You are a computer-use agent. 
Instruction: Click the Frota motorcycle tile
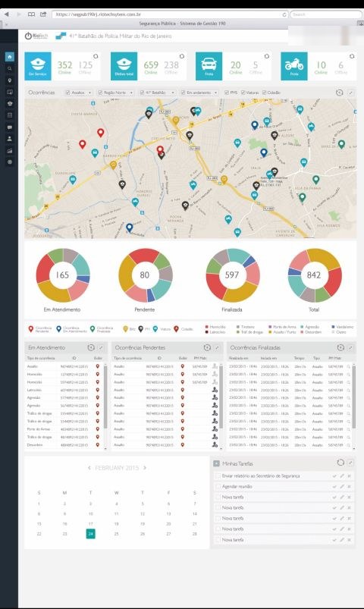tap(294, 66)
